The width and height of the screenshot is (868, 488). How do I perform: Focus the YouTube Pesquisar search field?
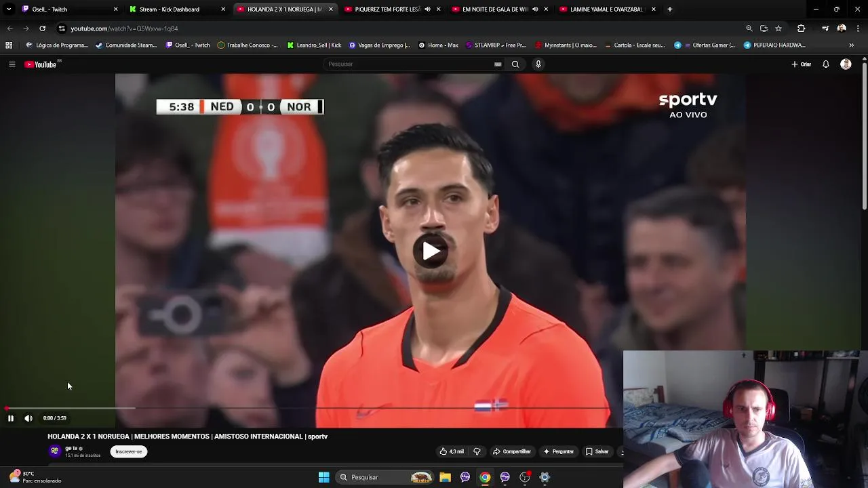click(x=410, y=64)
